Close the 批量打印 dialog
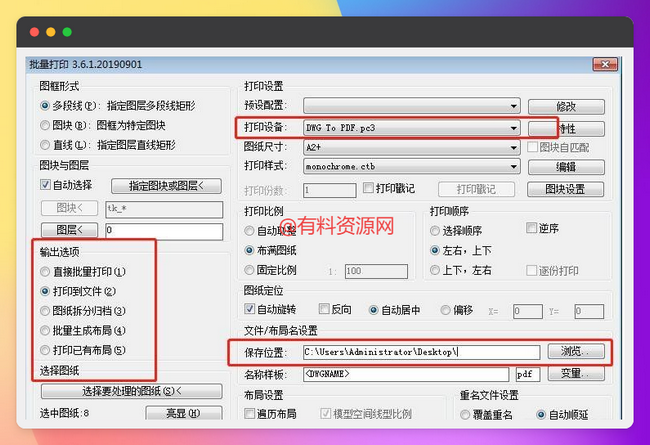This screenshot has width=650, height=445. pos(605,64)
